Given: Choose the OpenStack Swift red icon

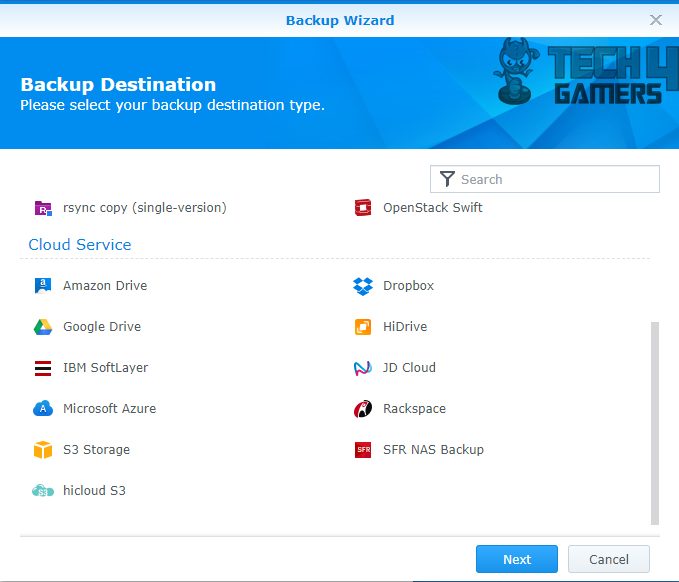Looking at the screenshot, I should [363, 208].
